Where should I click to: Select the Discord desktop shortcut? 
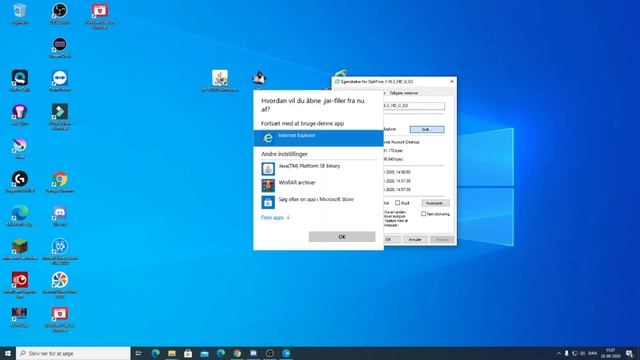60,216
